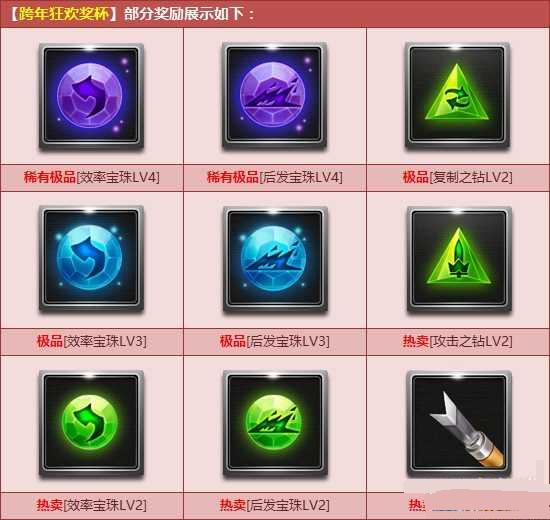Click the 部分奖励展示如下 header text

pos(184,14)
